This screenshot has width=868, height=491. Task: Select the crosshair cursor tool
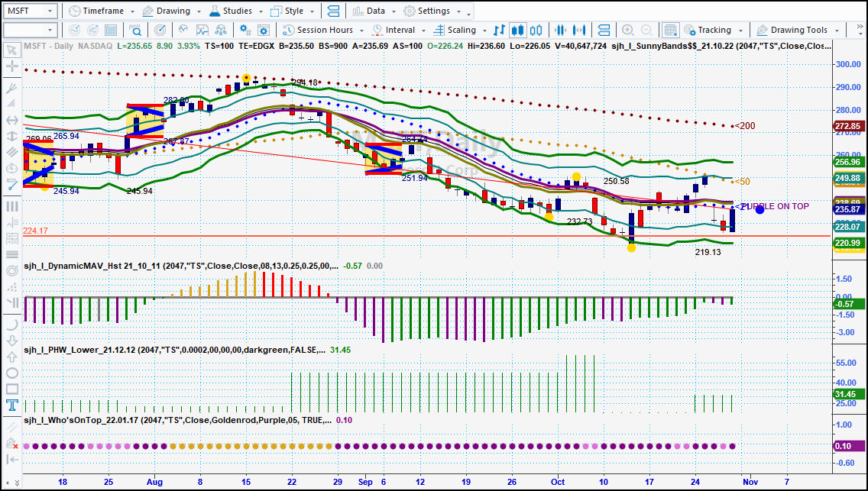point(11,66)
